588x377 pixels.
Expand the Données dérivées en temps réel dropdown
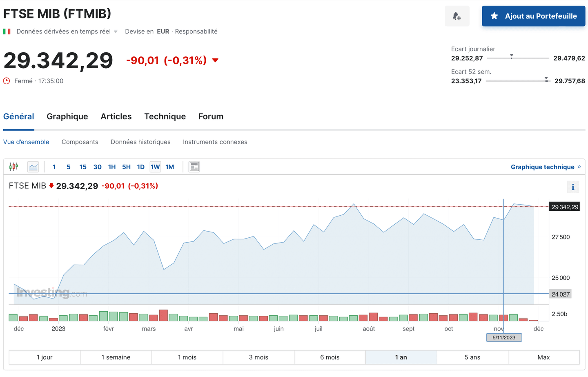[115, 31]
